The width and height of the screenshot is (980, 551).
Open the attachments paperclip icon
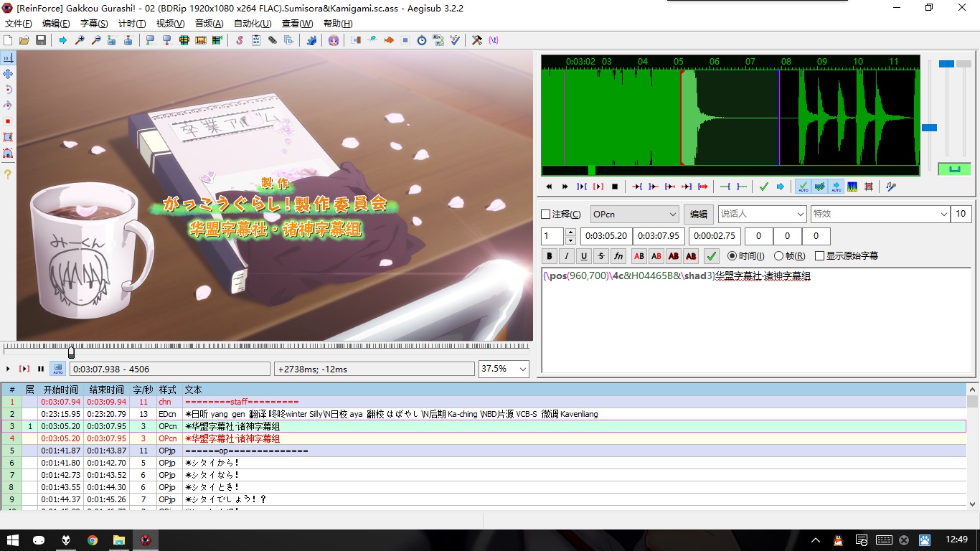tap(273, 40)
